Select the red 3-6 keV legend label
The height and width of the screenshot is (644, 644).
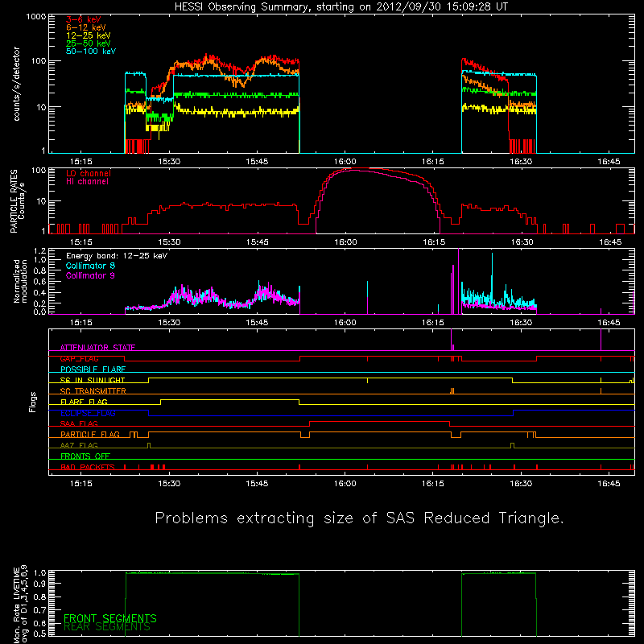tap(83, 19)
